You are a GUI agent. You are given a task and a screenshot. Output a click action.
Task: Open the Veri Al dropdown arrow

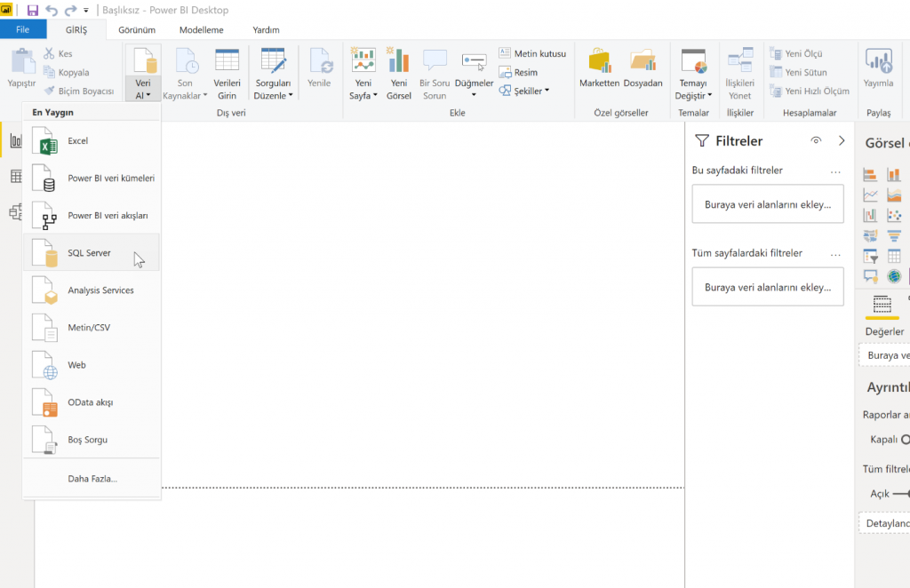[148, 96]
